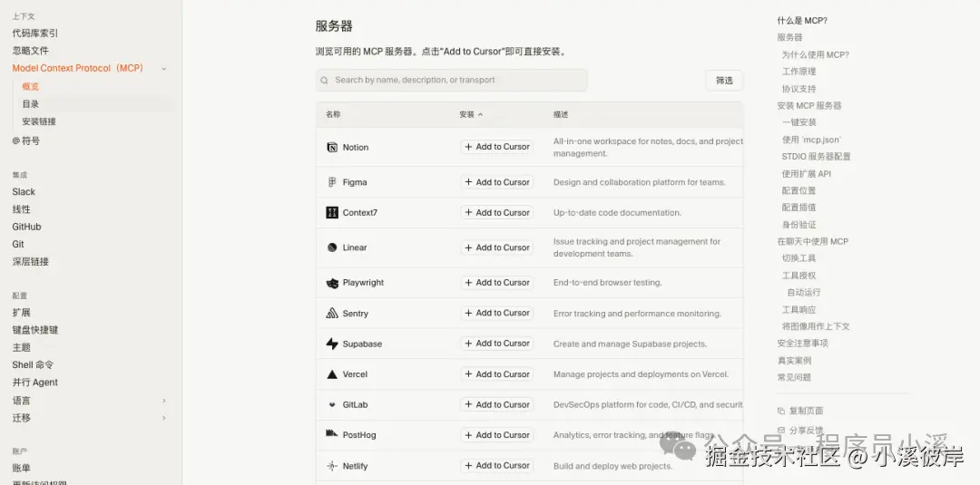Click the Sentry logo icon
This screenshot has width=980, height=485.
(x=332, y=314)
